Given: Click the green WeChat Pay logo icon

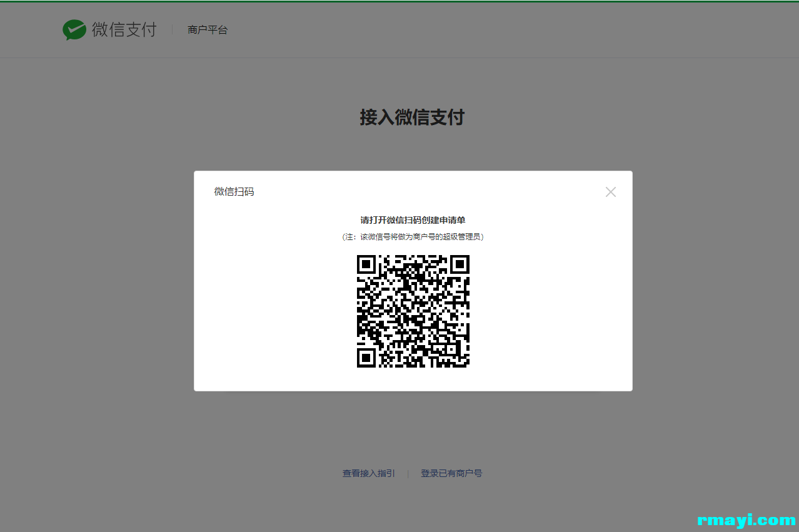Looking at the screenshot, I should pyautogui.click(x=74, y=30).
